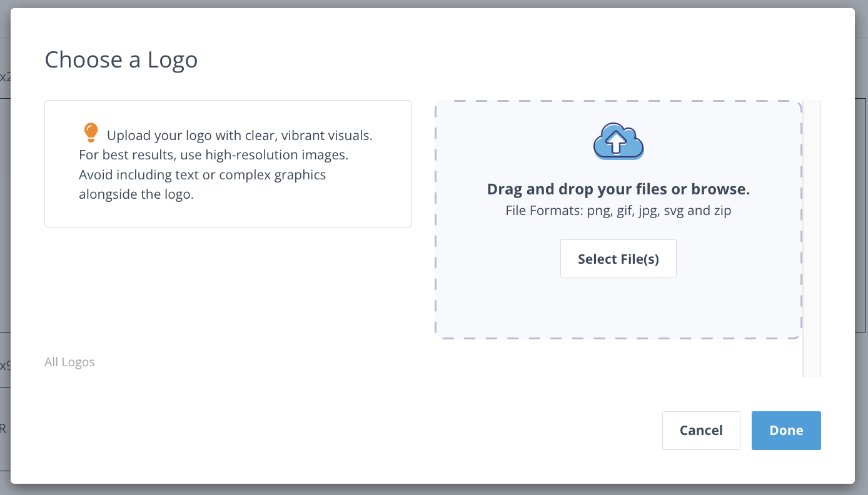
Task: Select the All Logos section label
Action: (x=69, y=362)
